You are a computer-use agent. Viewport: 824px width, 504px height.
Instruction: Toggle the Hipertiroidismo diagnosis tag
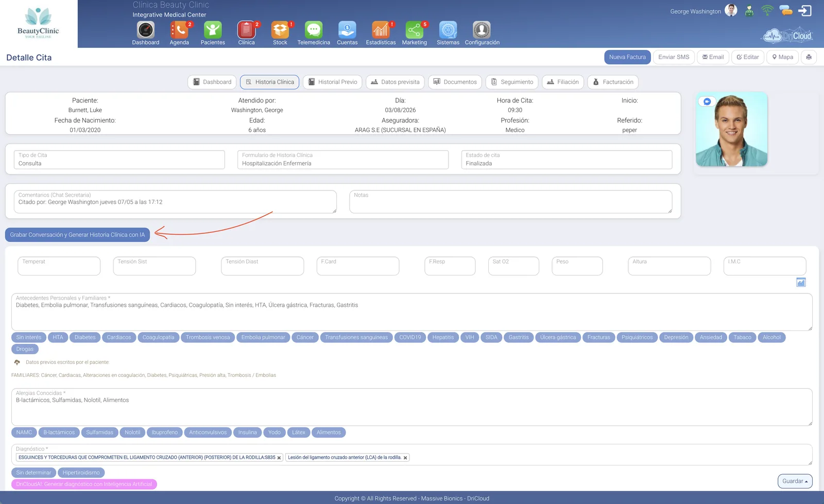(81, 473)
